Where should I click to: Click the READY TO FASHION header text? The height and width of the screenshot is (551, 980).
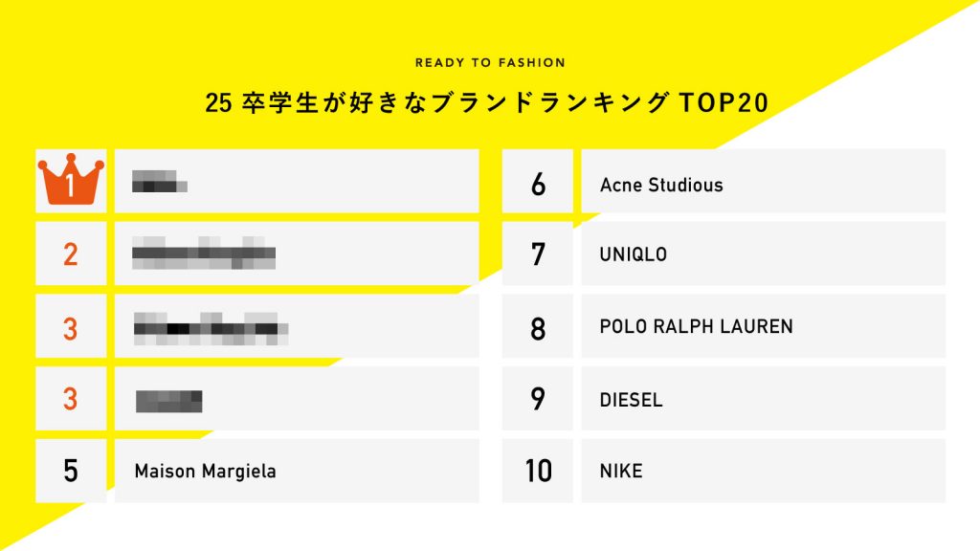[x=490, y=63]
